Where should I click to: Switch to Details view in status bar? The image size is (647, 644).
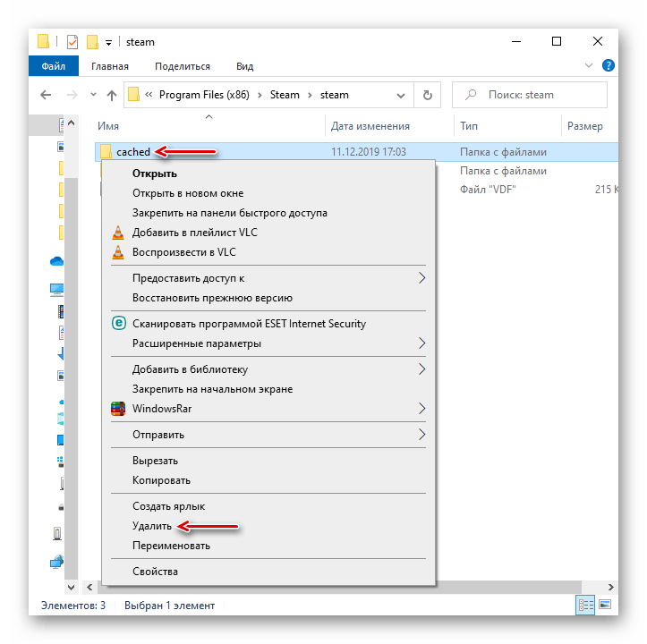pos(585,606)
